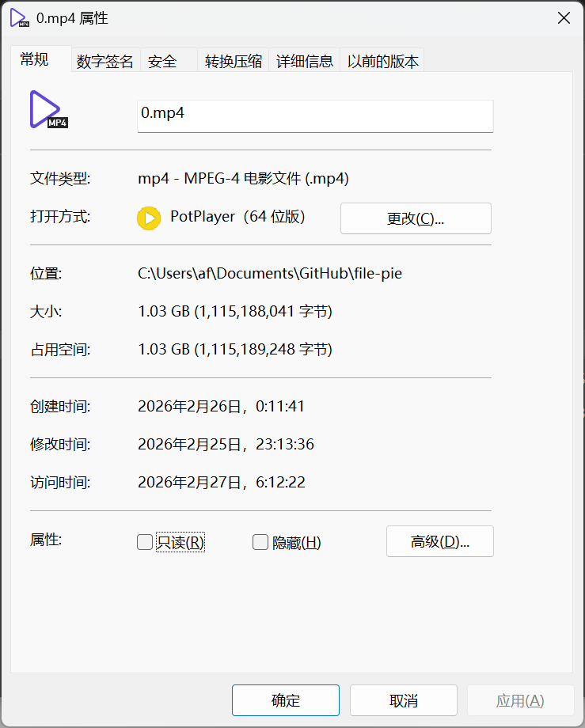The image size is (585, 728).
Task: Click the large MP4 file icon
Action: pyautogui.click(x=47, y=109)
